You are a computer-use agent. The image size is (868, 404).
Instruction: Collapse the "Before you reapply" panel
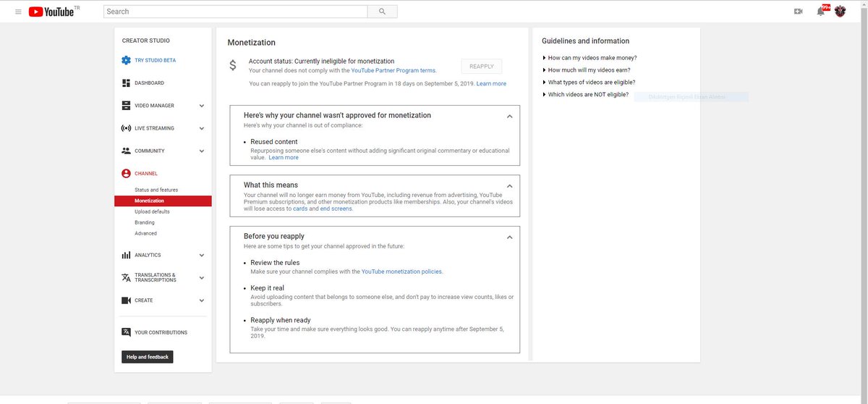coord(509,237)
